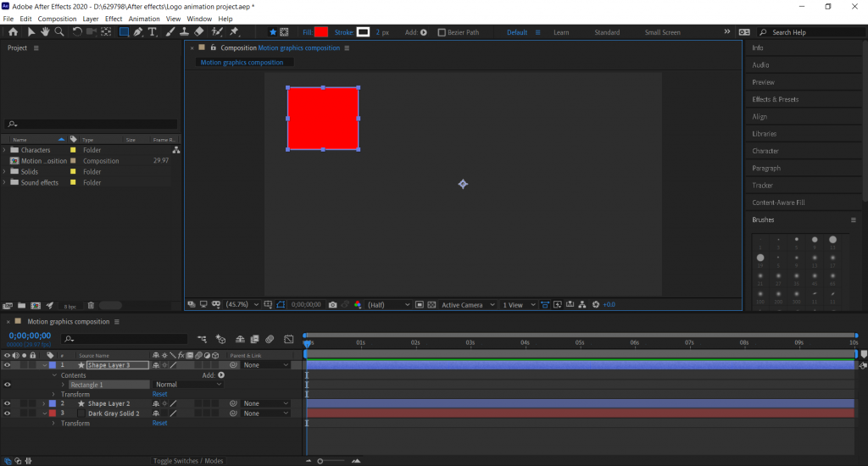Screen dimensions: 868x466
Task: Hide Shape Layer 3 using its eye icon
Action: [x=7, y=365]
